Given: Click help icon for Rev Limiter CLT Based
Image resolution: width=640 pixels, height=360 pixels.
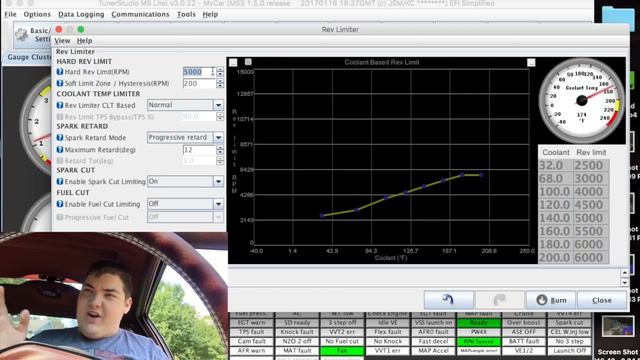Looking at the screenshot, I should click(x=60, y=105).
